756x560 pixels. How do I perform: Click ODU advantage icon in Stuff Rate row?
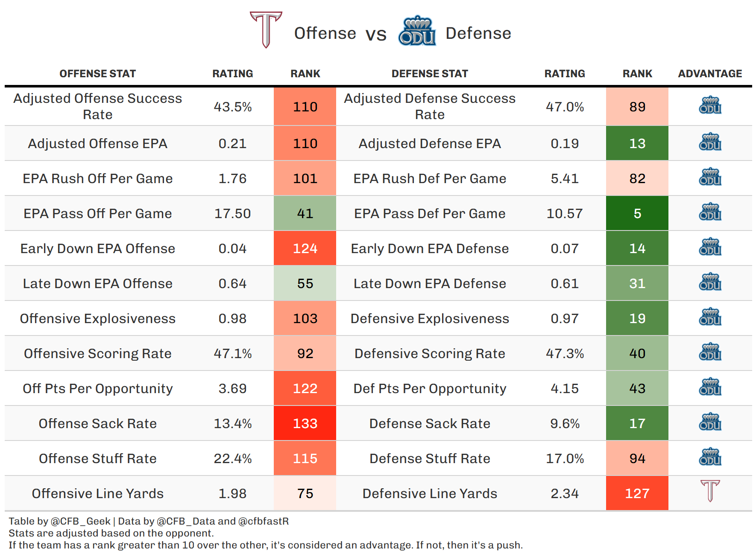710,457
